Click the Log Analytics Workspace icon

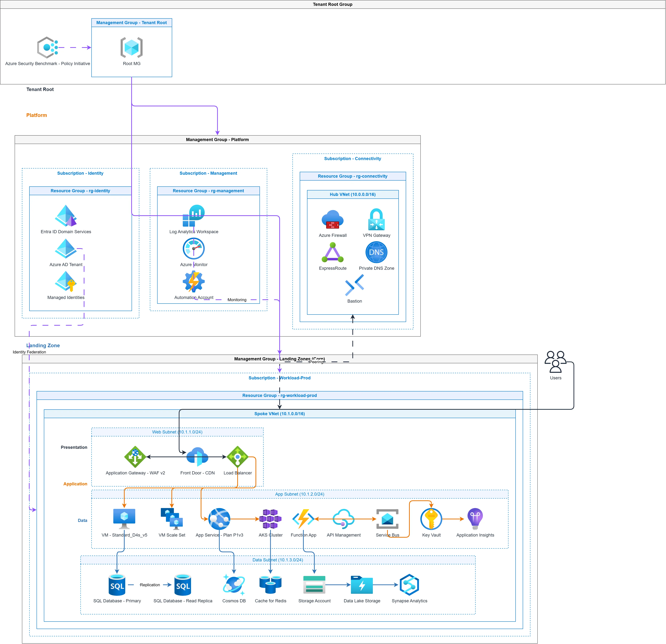[x=194, y=216]
